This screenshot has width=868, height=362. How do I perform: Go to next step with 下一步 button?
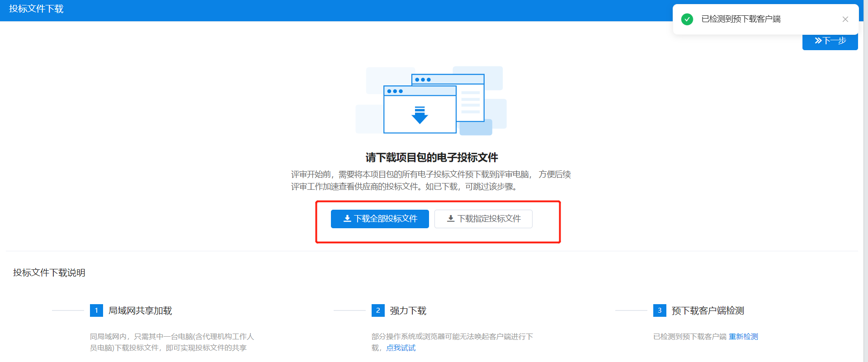coord(830,41)
